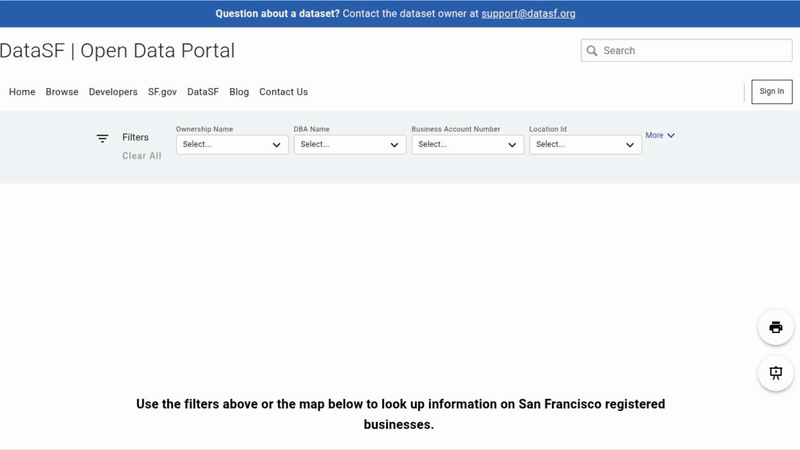Open the SF.gov navigation link
This screenshot has width=800, height=450.
(x=162, y=92)
